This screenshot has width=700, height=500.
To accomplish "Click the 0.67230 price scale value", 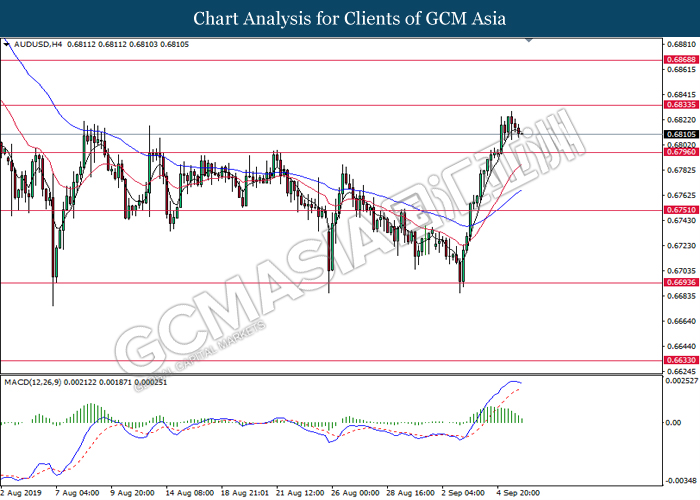I will click(x=681, y=246).
